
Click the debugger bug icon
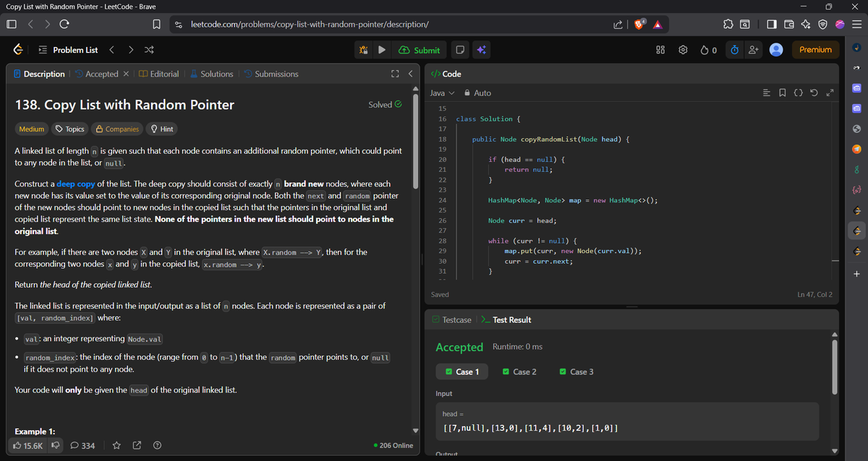(x=363, y=50)
